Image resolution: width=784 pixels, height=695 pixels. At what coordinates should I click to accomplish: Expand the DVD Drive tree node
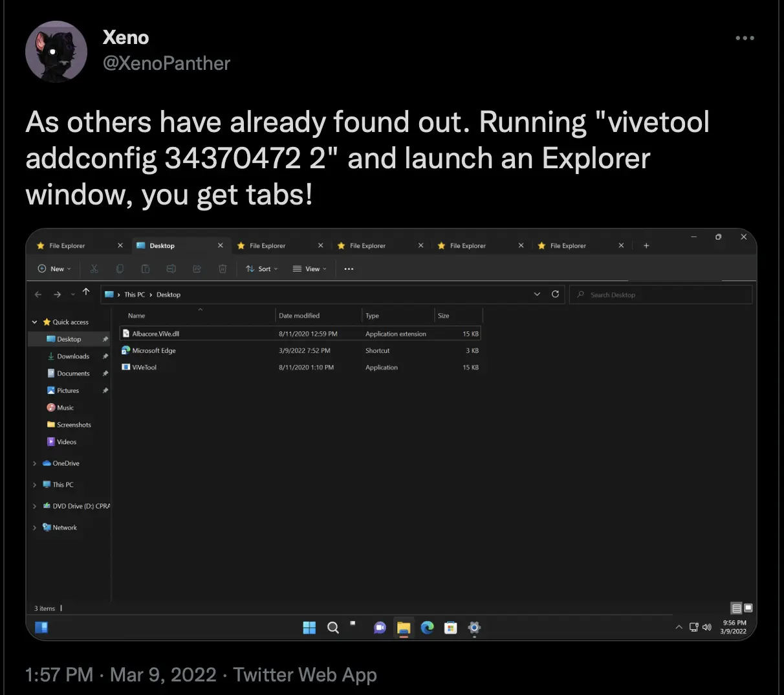tap(35, 506)
